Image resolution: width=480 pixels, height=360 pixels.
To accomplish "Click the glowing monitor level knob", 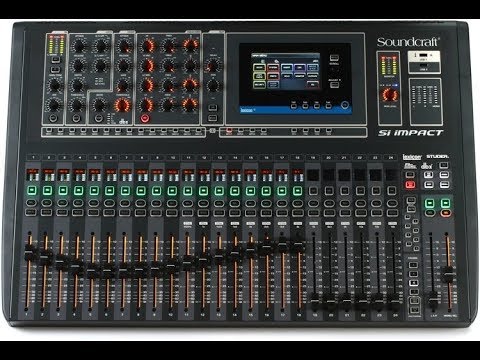I will click(389, 95).
